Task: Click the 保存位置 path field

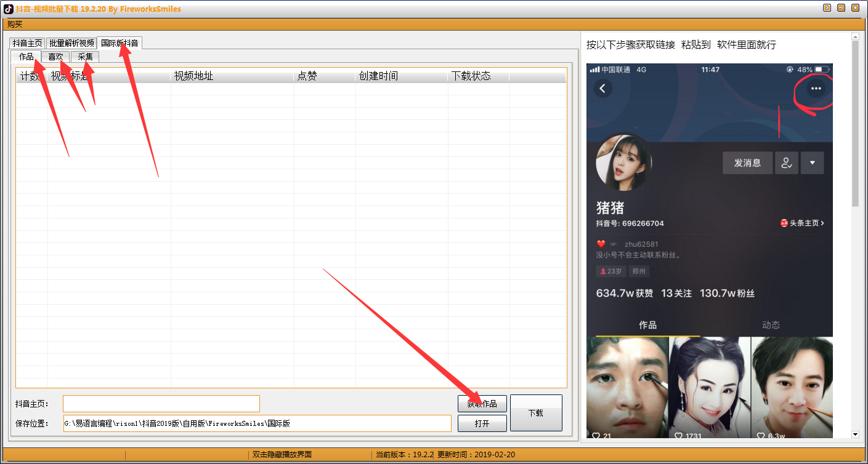Action: pos(258,423)
